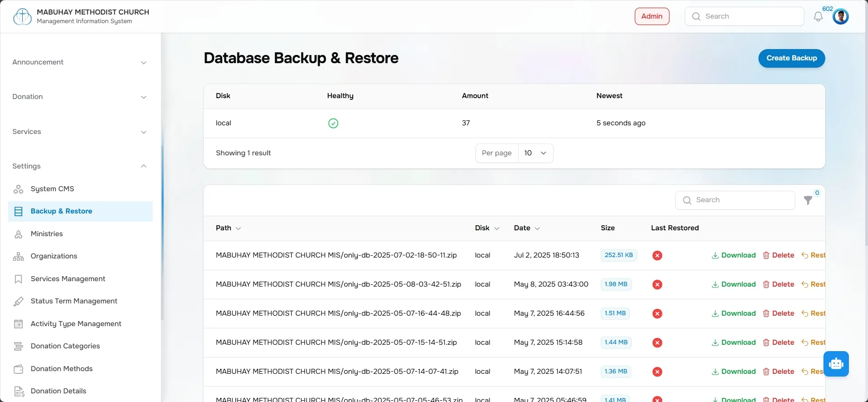Open the user profile avatar
The width and height of the screenshot is (868, 402).
[841, 16]
